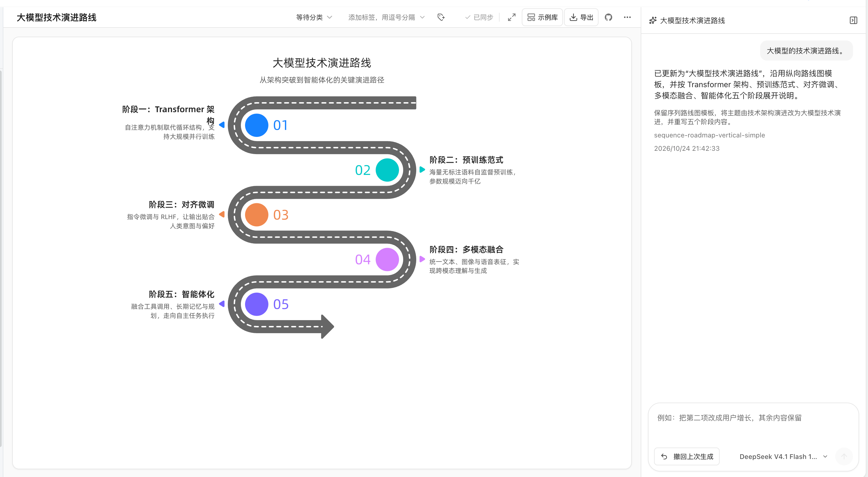Click the send arrow in chat box

point(844,456)
